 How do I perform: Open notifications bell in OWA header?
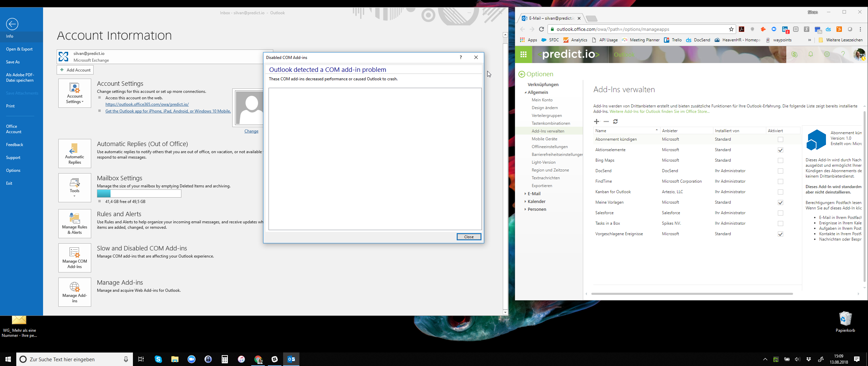[x=811, y=54]
